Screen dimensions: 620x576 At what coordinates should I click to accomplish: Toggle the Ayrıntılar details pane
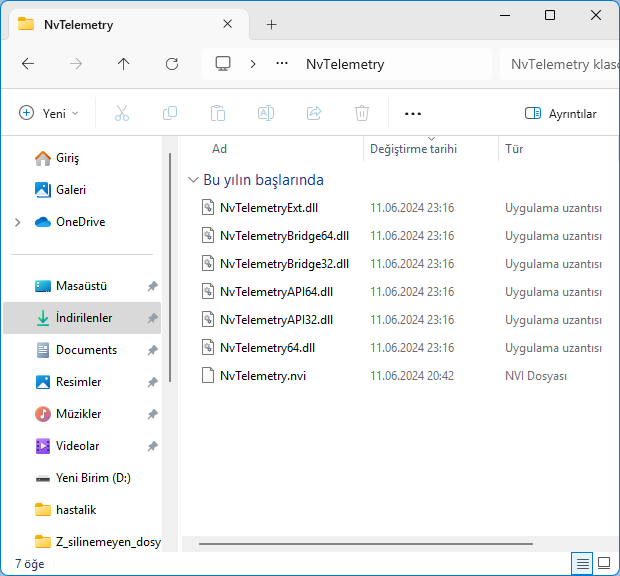click(561, 114)
